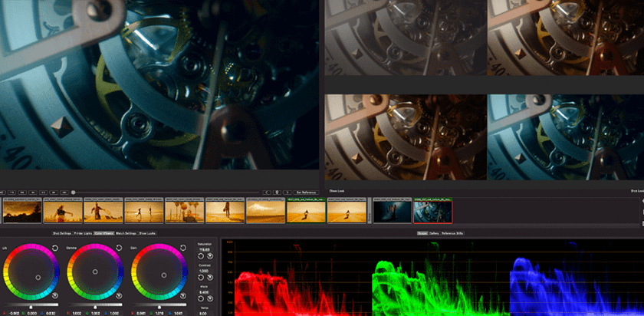Click the playhead on the viewer scrub bar

point(73,192)
